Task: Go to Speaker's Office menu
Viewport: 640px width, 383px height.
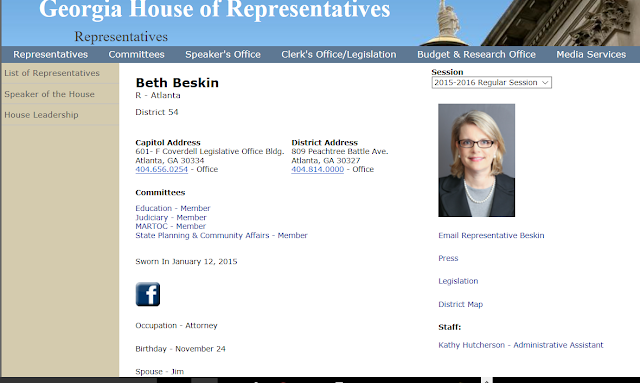Action: tap(223, 54)
